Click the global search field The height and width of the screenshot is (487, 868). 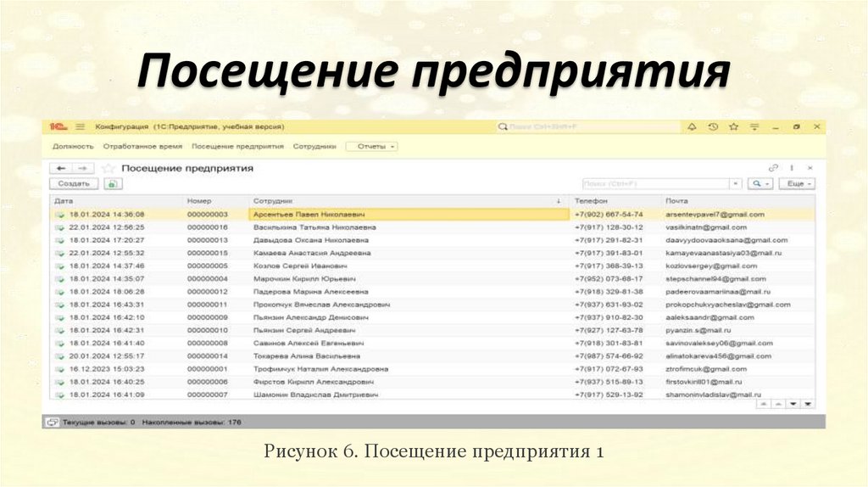coord(588,127)
